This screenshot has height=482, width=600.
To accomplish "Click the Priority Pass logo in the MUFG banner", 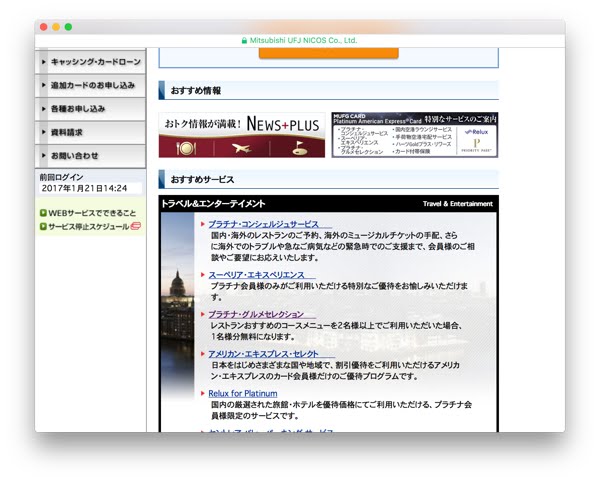I will (476, 146).
